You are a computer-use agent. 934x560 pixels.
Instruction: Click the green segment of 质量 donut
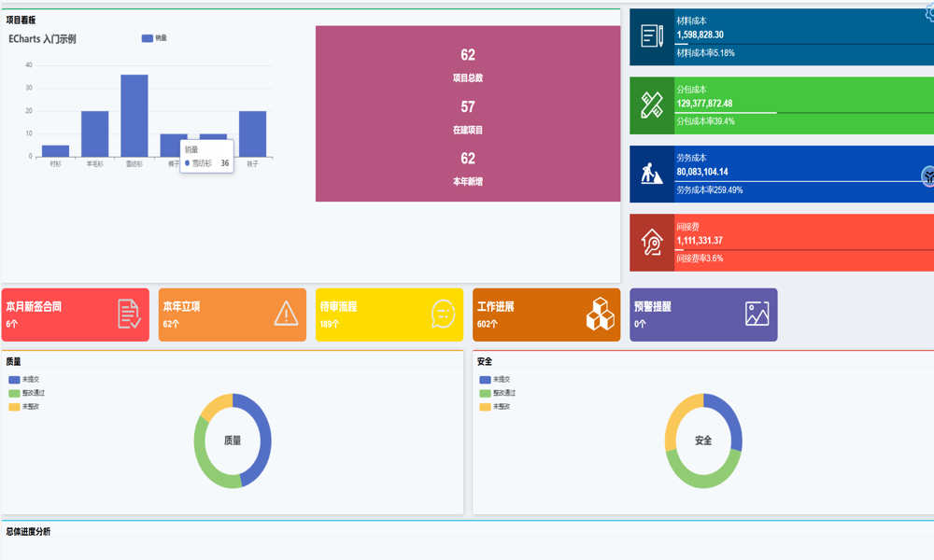tap(205, 461)
